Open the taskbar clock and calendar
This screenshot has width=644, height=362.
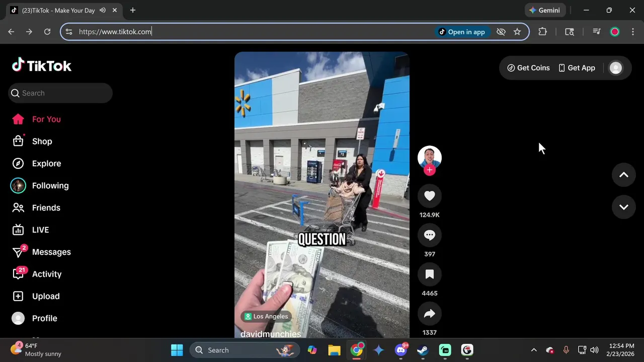click(621, 350)
